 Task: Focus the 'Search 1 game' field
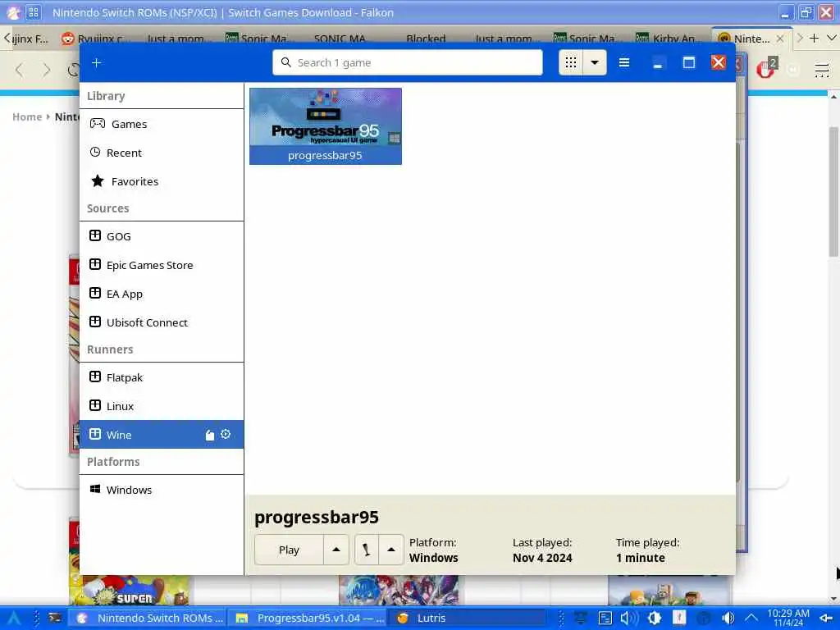click(x=408, y=62)
